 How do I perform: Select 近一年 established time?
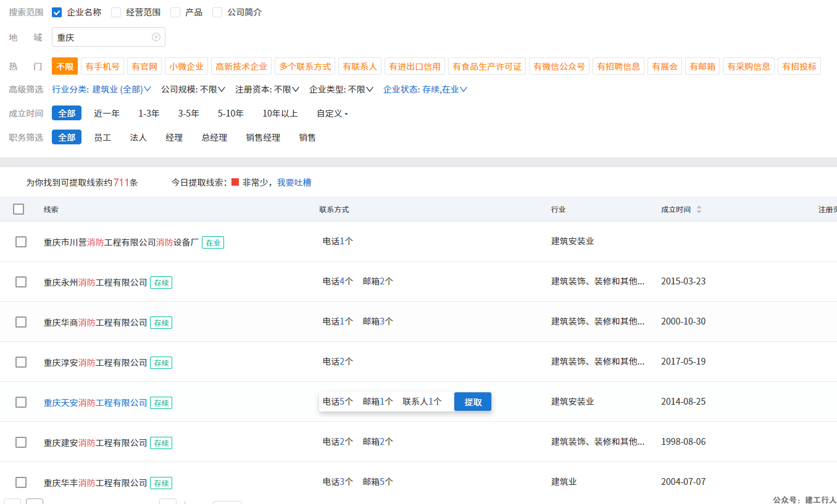coord(107,114)
